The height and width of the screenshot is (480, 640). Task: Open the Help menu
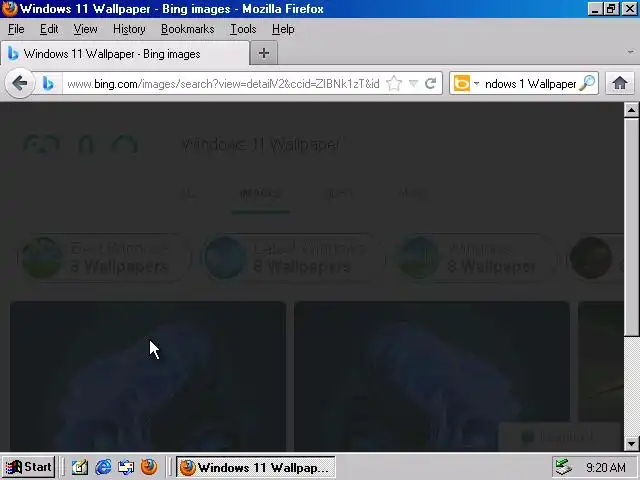(x=283, y=29)
